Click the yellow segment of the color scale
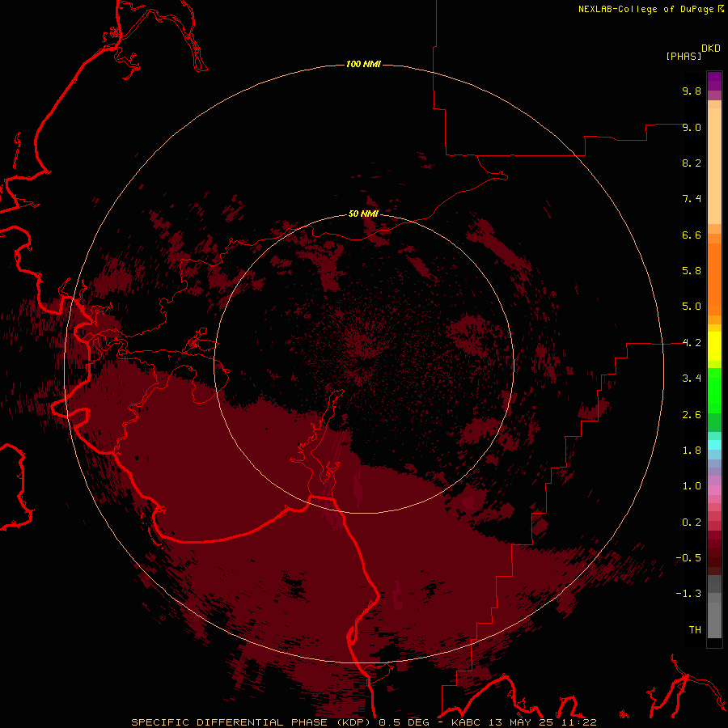The image size is (728, 728). (x=714, y=346)
